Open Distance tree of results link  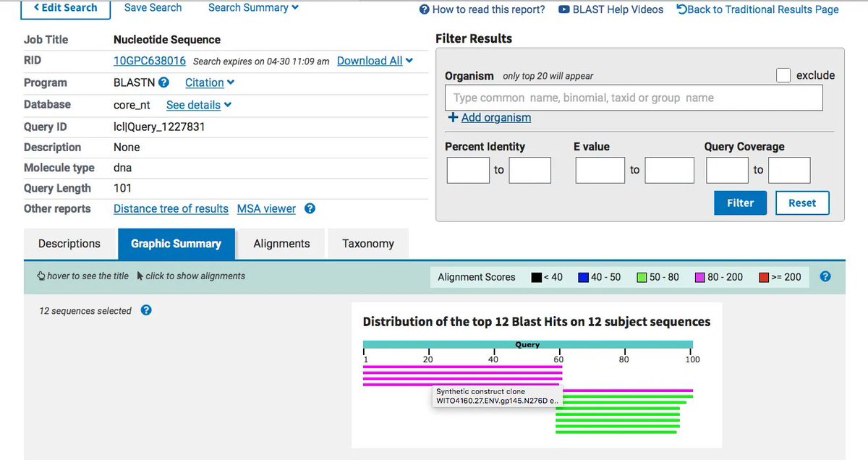(x=171, y=208)
